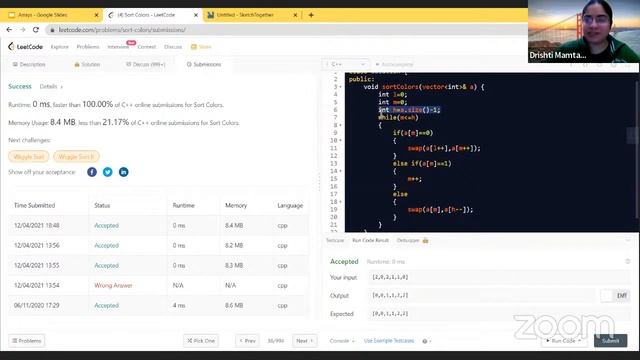Collapse code fold arrow on line 10
Image resolution: width=640 pixels, height=360 pixels.
coord(340,141)
